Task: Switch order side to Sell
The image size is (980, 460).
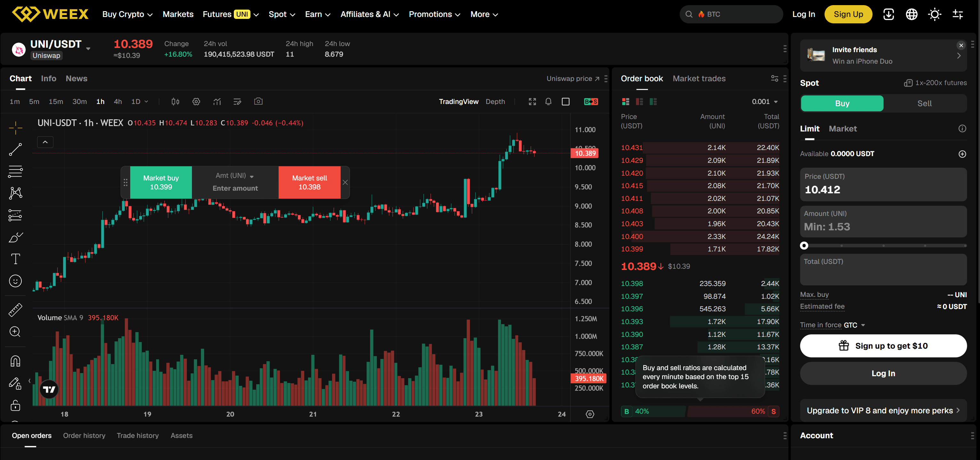Action: point(924,104)
